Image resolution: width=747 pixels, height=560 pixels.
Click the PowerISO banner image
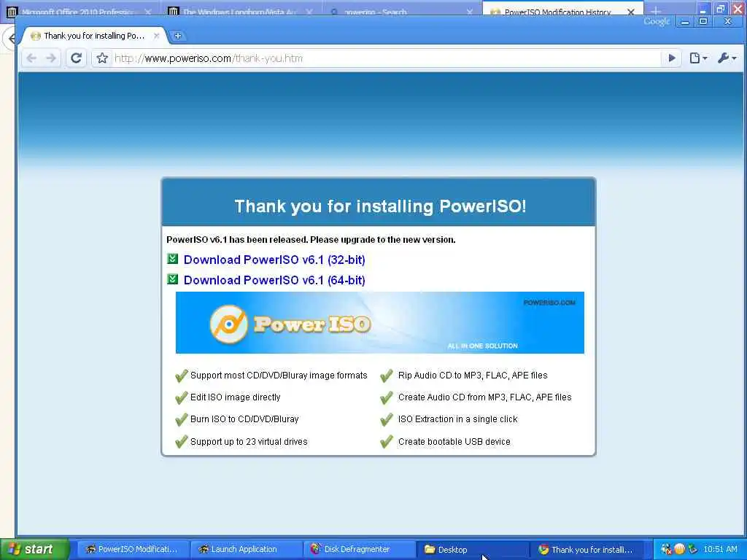(x=379, y=322)
